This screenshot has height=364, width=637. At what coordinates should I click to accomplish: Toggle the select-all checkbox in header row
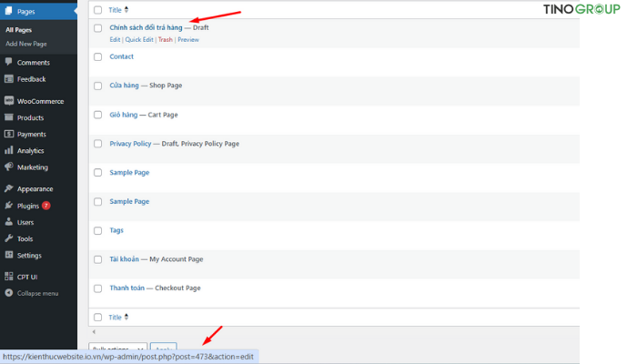coord(98,10)
